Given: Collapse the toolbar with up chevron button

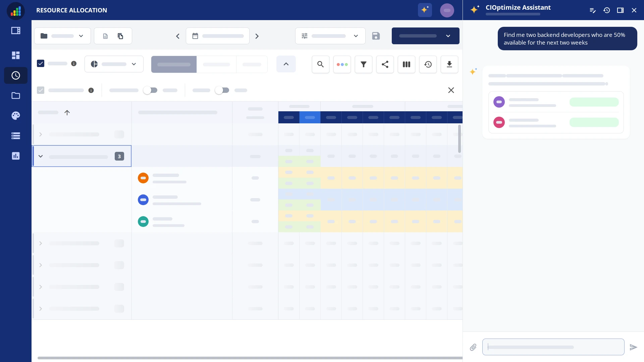Looking at the screenshot, I should point(286,64).
